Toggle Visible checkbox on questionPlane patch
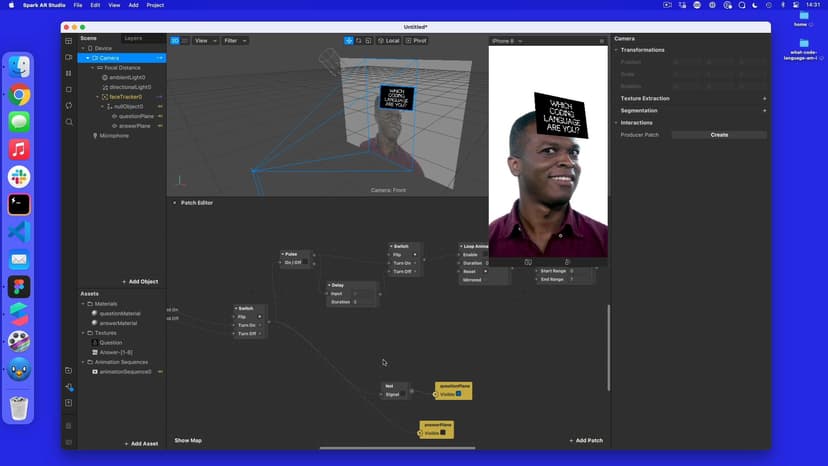828x466 pixels. coord(458,394)
